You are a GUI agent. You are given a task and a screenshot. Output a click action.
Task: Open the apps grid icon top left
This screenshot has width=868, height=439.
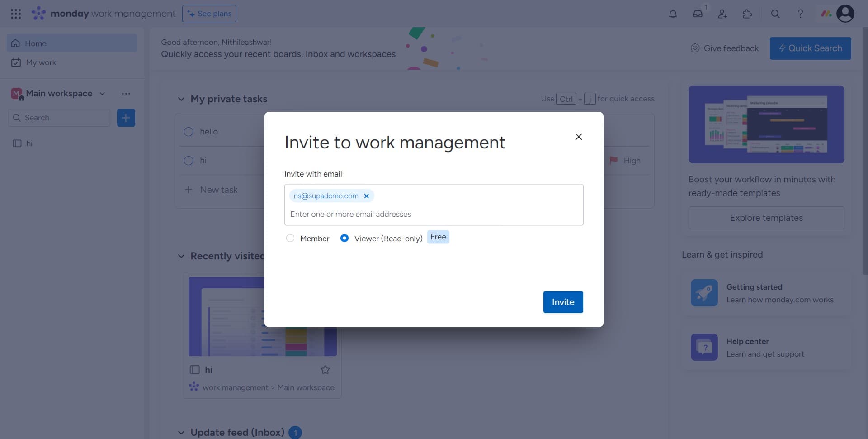click(x=16, y=14)
